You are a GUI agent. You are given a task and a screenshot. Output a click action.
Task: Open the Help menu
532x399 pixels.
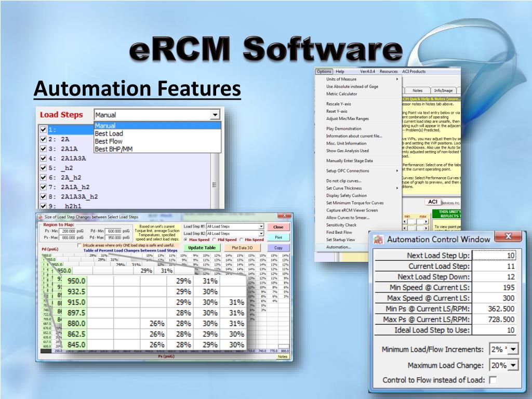340,72
